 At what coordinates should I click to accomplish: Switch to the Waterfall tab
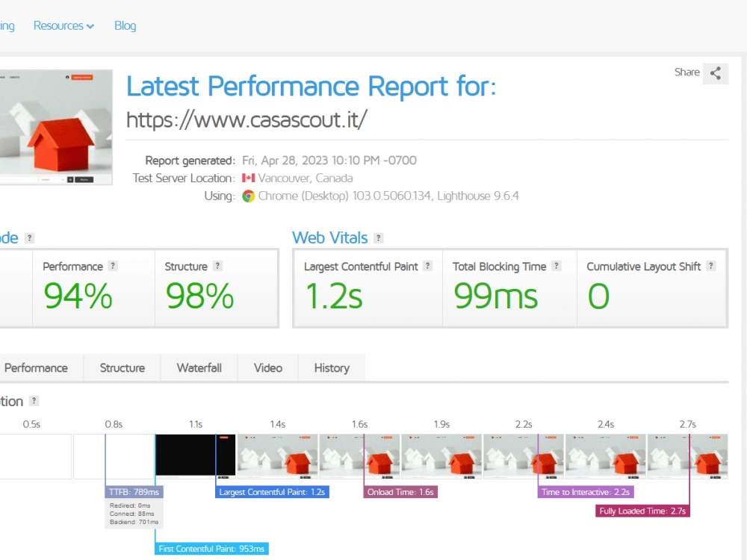pyautogui.click(x=199, y=367)
